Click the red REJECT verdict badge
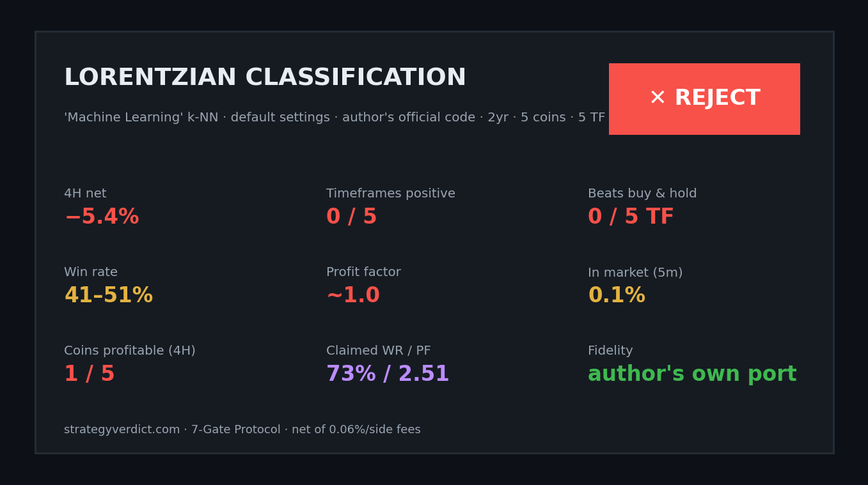This screenshot has height=485, width=868. (x=704, y=99)
